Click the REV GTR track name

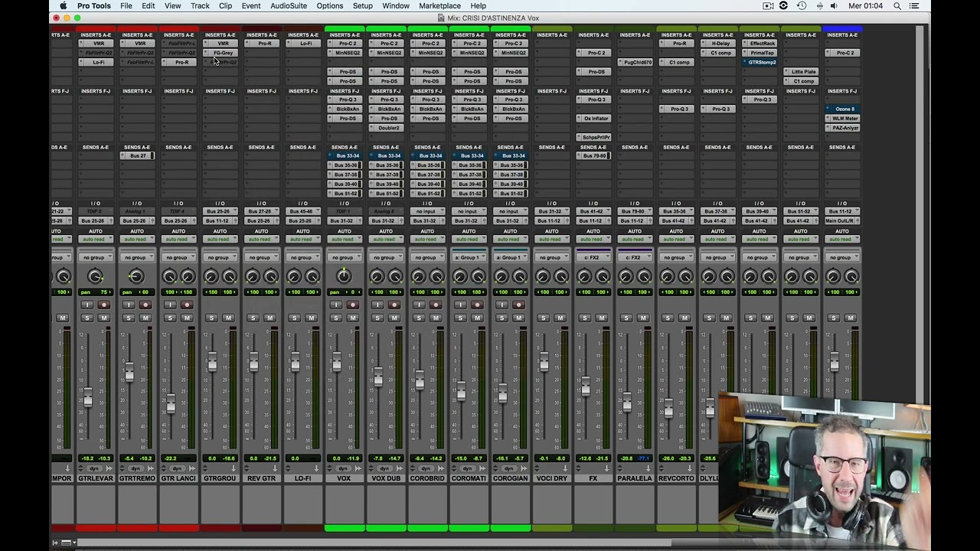tap(261, 479)
